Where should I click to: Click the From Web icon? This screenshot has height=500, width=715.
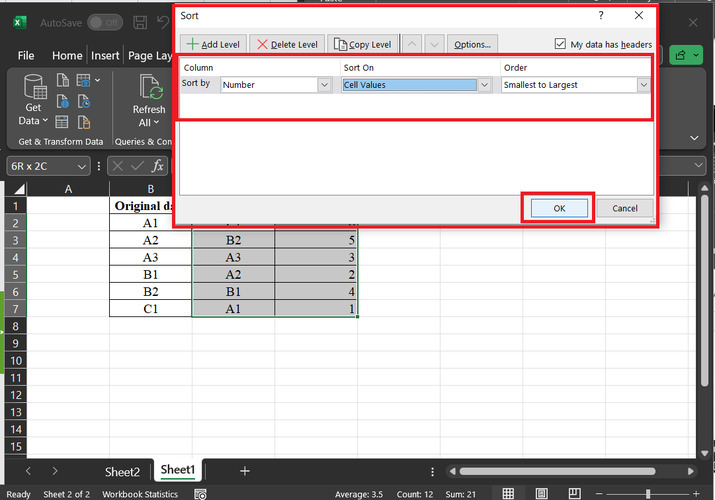coord(63,101)
